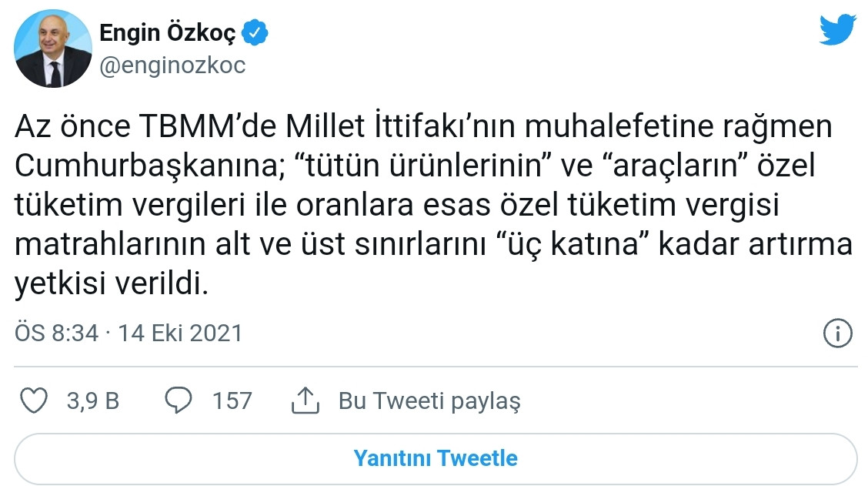Screen dimensions: 868x486
Task: Open the tweet info circle icon
Action: pos(837,333)
